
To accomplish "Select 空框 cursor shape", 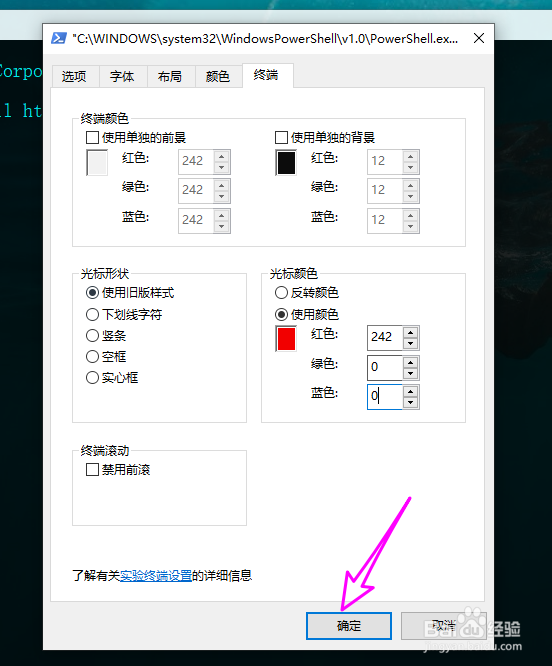I will tap(92, 356).
